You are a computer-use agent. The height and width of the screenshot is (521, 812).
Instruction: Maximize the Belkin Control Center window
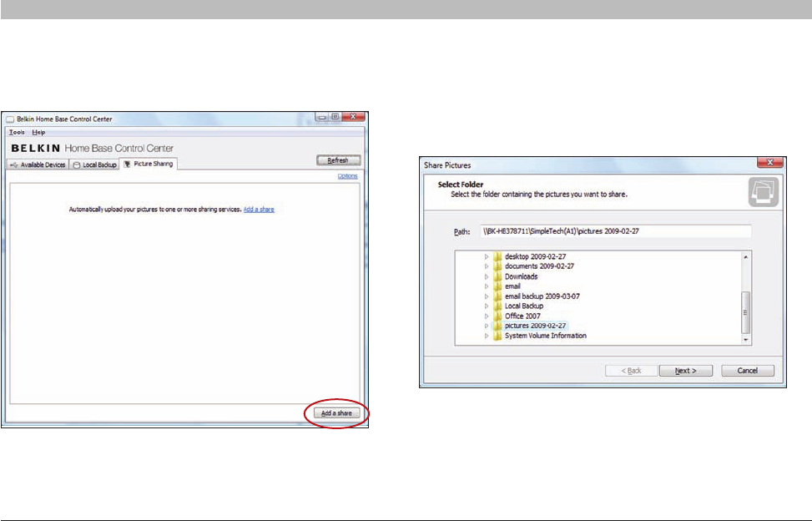coord(335,117)
